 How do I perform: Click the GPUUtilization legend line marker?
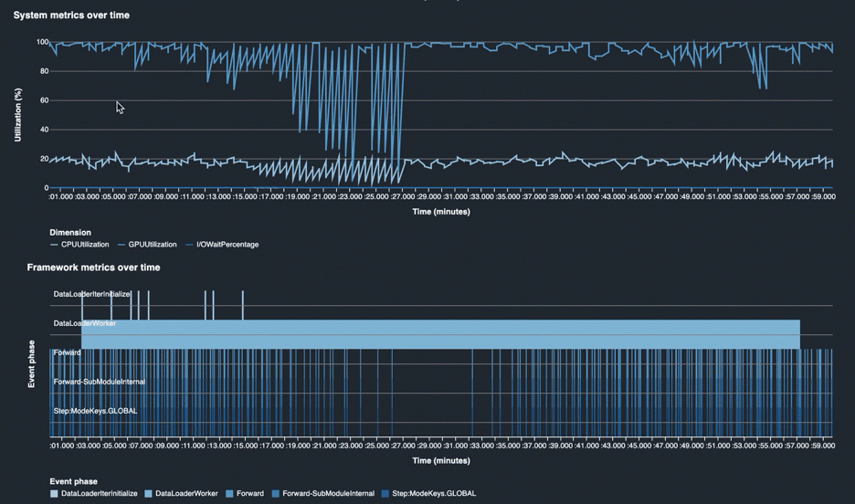[x=121, y=245]
